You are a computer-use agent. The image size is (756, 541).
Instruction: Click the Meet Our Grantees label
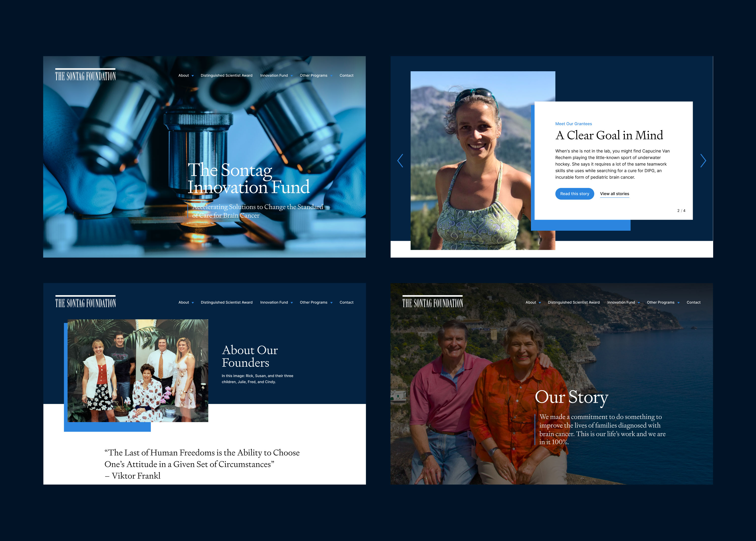point(573,124)
